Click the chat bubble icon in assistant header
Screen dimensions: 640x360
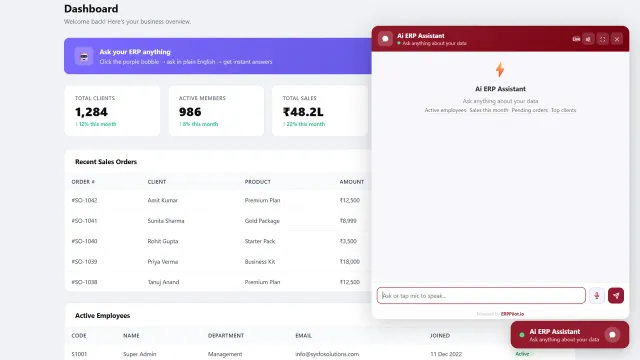(385, 39)
